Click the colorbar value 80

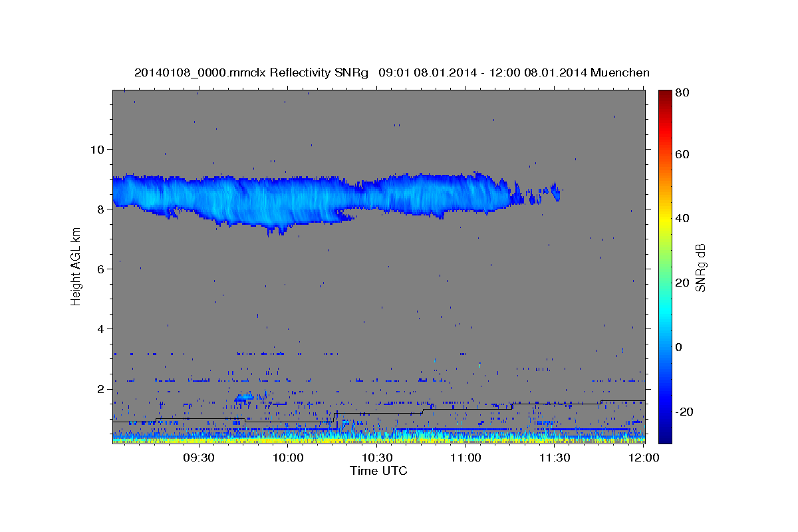pyautogui.click(x=684, y=94)
